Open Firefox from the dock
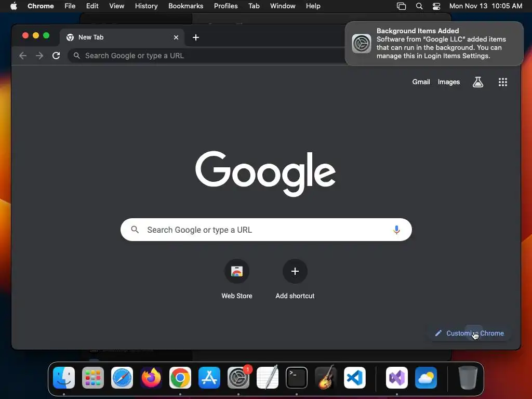532x399 pixels. click(151, 378)
